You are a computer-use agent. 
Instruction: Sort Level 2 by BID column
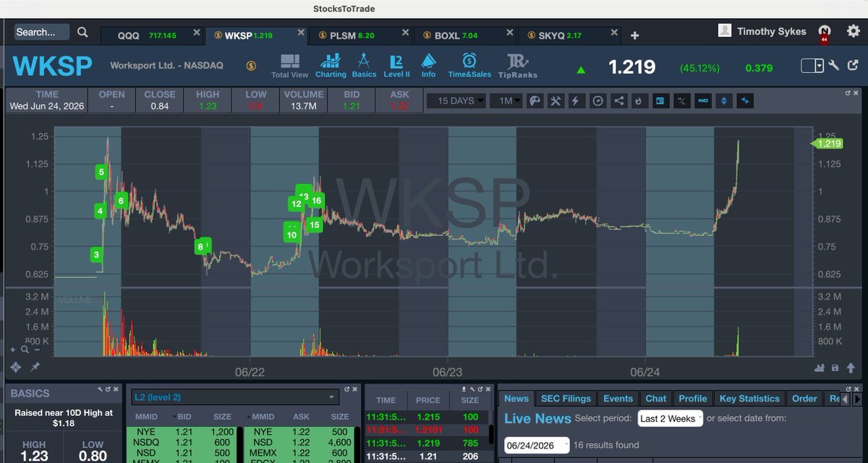[x=184, y=417]
